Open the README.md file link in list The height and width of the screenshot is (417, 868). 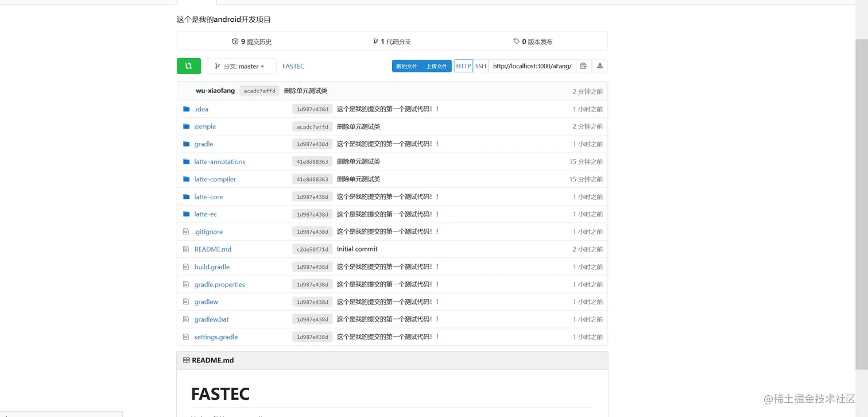[x=213, y=249]
